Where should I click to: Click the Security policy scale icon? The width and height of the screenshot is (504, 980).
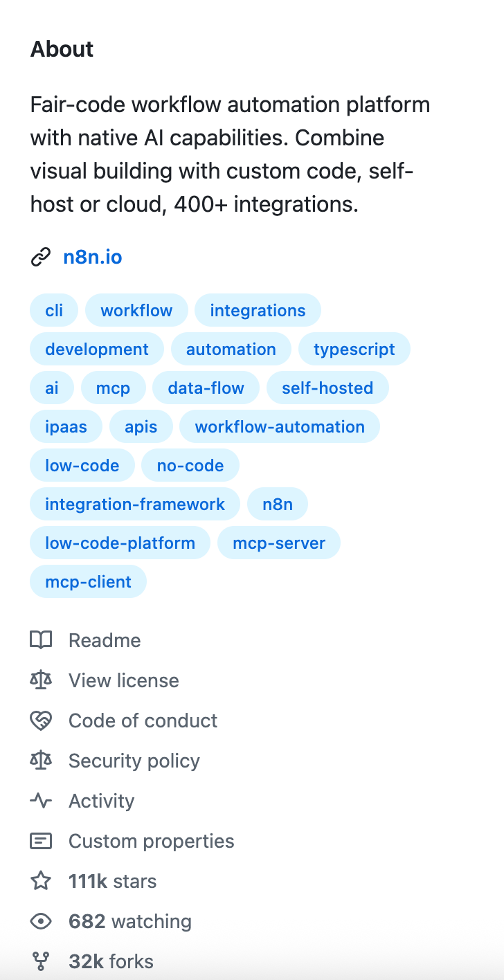(41, 761)
